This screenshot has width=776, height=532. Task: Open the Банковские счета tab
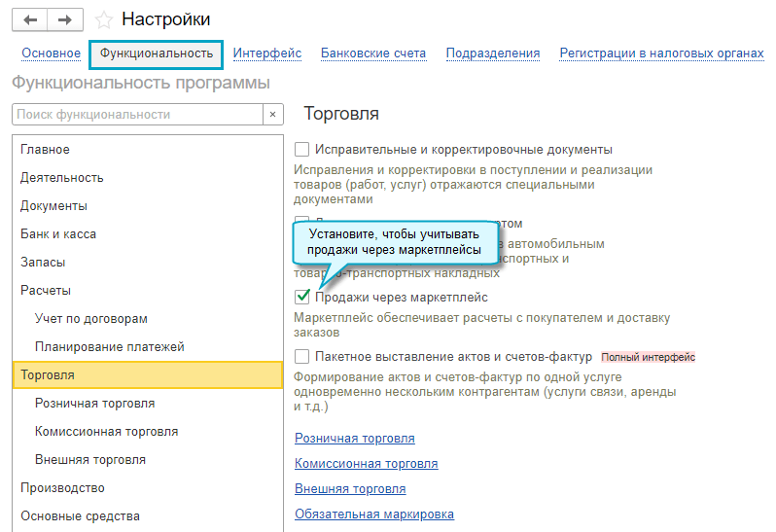(373, 53)
